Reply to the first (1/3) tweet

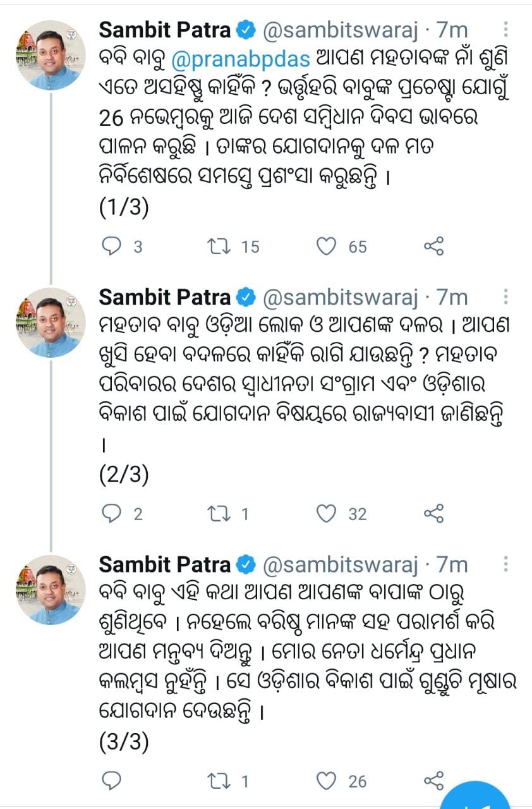click(x=111, y=246)
